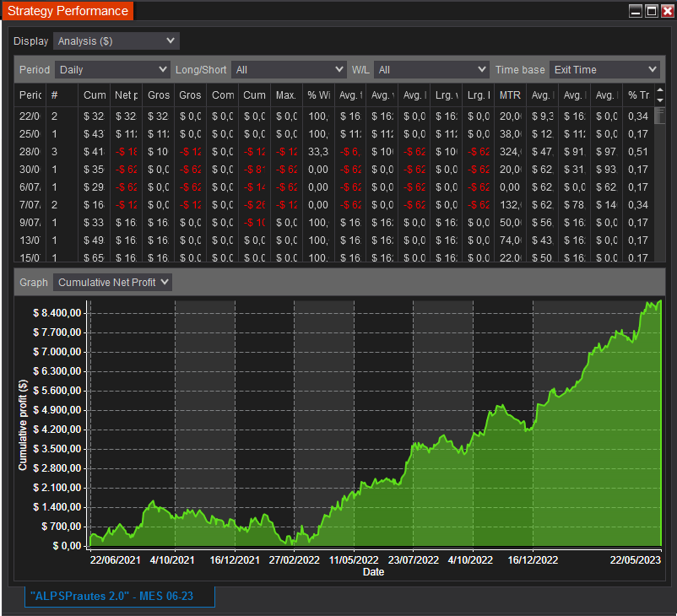Select the 6/07 period row cell

coord(30,187)
